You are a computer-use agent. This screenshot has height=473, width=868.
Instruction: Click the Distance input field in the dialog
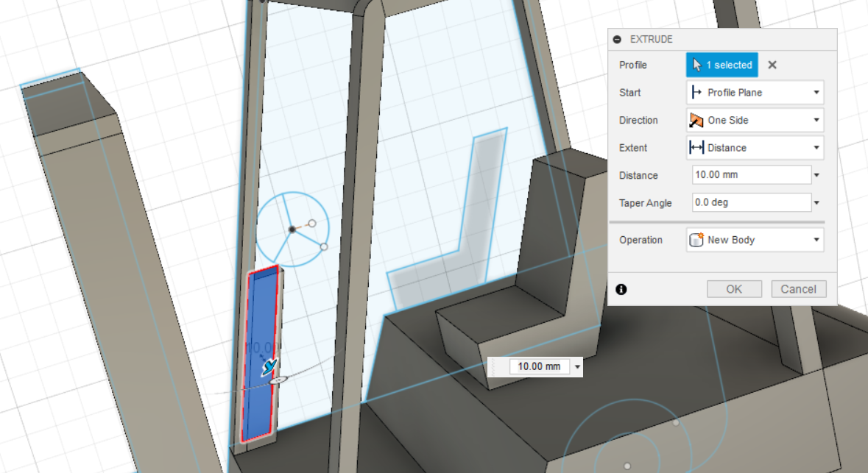[x=751, y=175]
